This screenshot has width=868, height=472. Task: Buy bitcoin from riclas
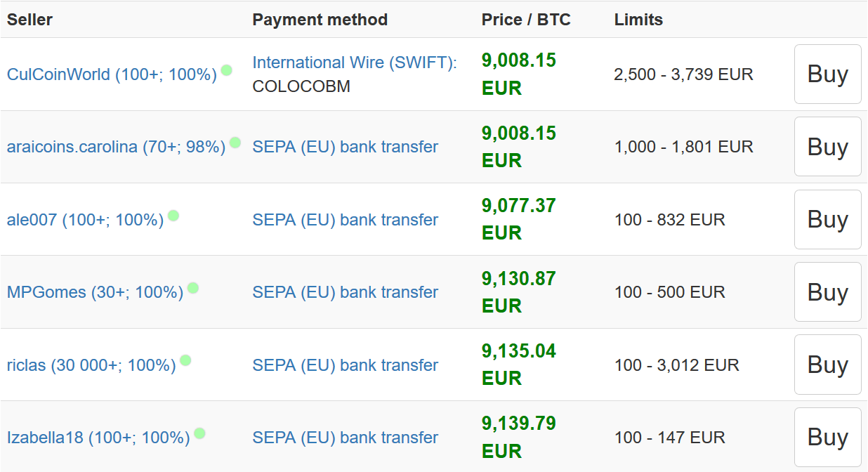tap(827, 365)
